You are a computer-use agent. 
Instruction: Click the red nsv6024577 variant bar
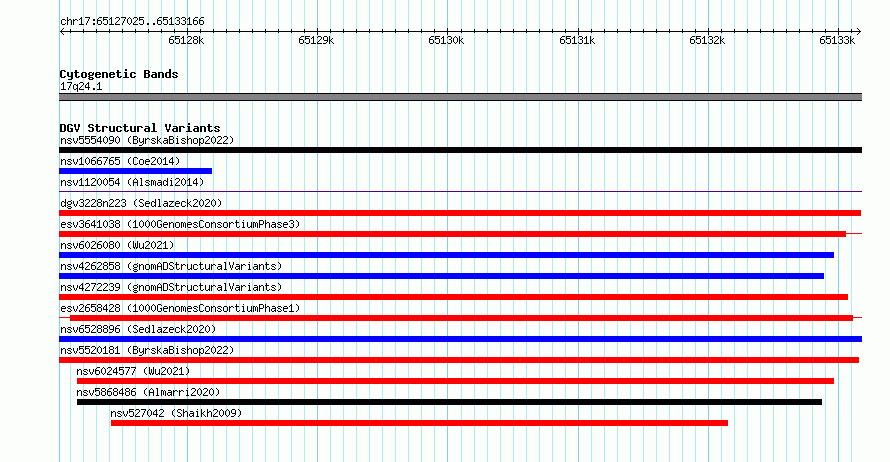point(456,381)
